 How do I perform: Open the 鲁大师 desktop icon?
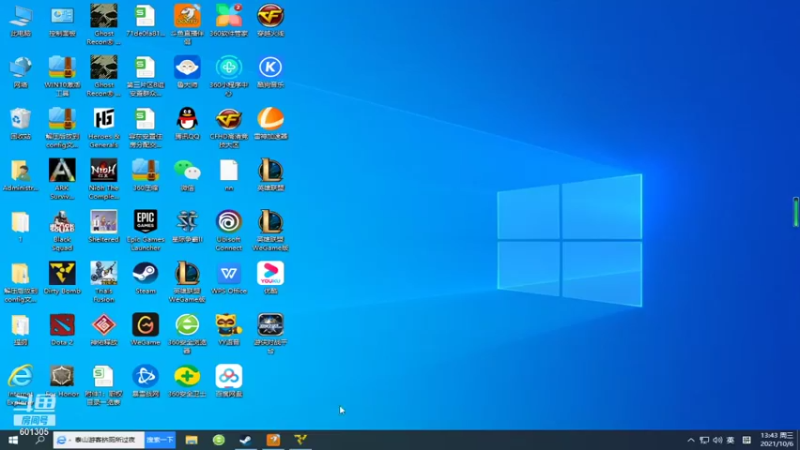pos(187,72)
